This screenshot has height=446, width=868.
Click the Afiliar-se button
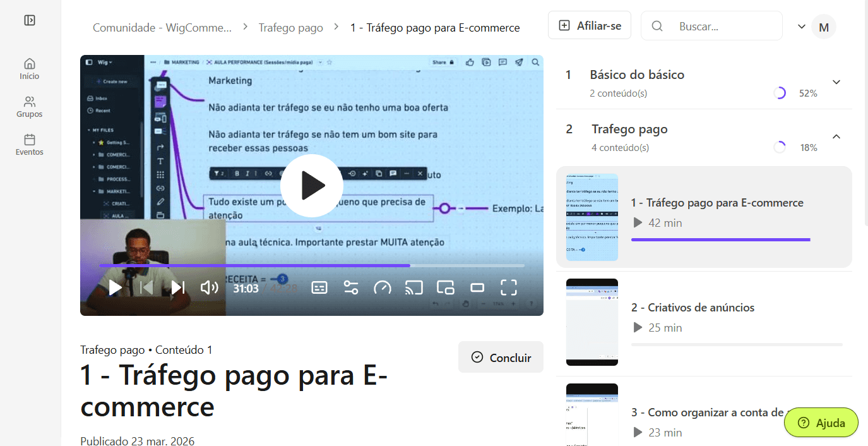(590, 25)
